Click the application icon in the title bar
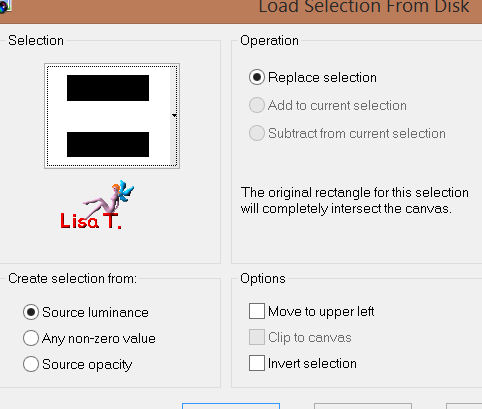 (x=5, y=6)
